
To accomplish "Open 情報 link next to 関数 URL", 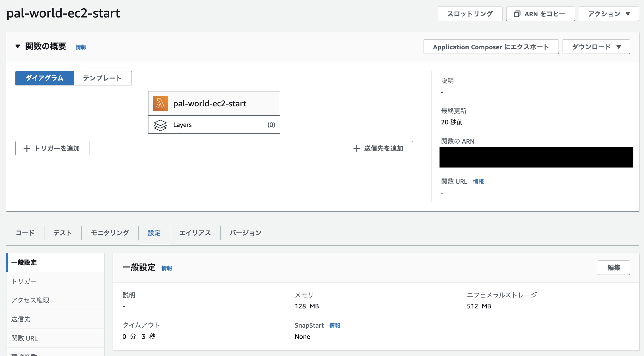I will (x=478, y=182).
